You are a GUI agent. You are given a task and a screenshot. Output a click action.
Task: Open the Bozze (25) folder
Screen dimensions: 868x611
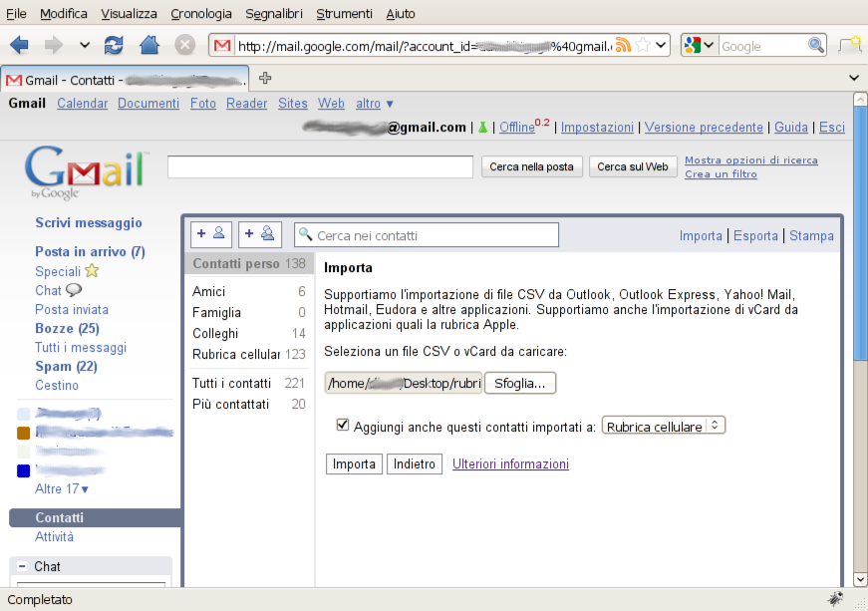(x=67, y=328)
